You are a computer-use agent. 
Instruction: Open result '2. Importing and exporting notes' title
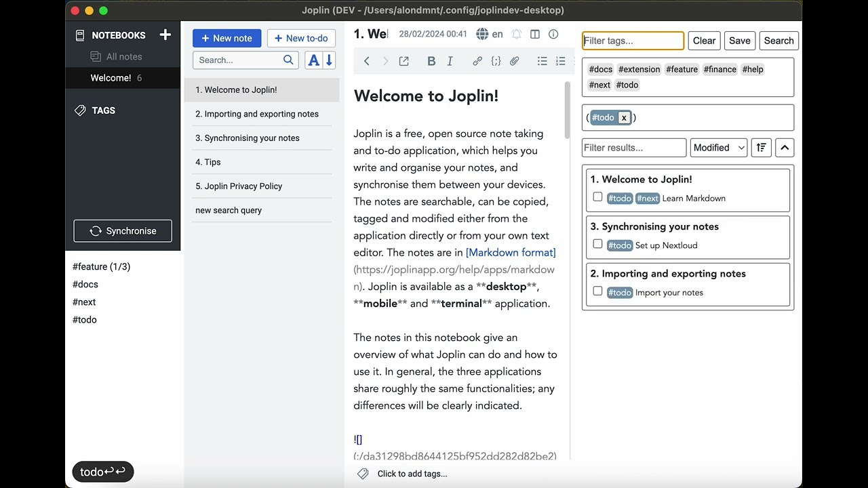pos(668,274)
